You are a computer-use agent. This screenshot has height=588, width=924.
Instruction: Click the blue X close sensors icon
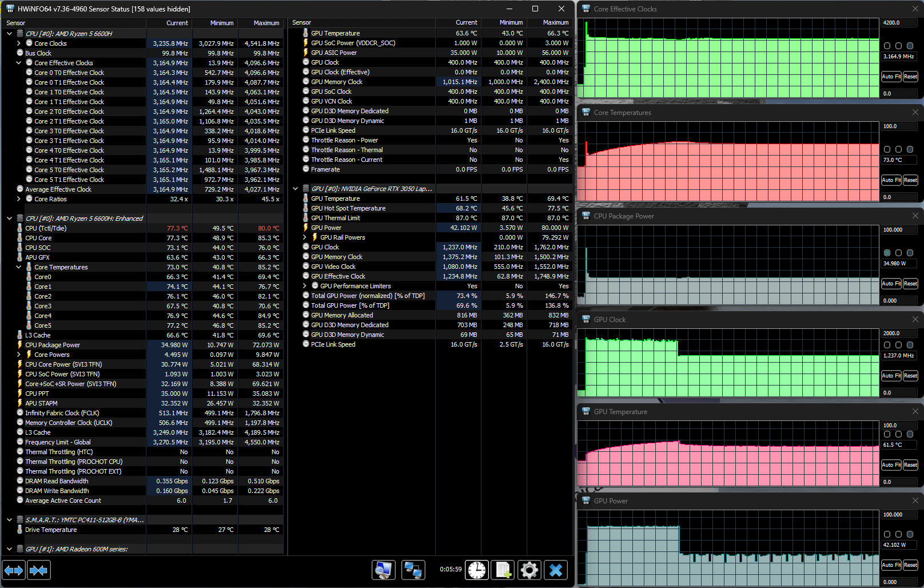(x=556, y=570)
